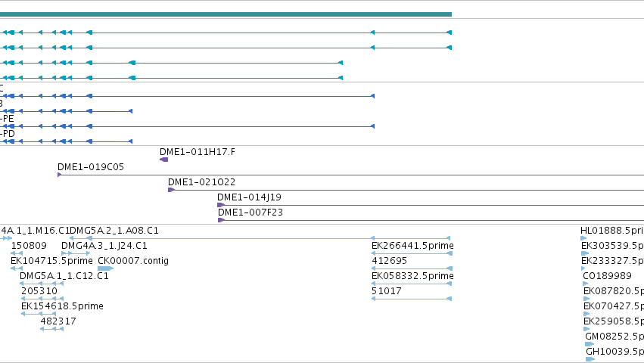Select the EK259058.5prime label
This screenshot has width=644, height=363.
(614, 321)
